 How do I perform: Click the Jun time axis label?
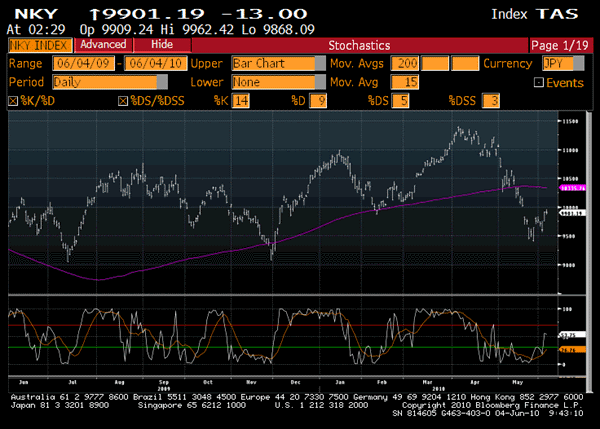pyautogui.click(x=23, y=382)
